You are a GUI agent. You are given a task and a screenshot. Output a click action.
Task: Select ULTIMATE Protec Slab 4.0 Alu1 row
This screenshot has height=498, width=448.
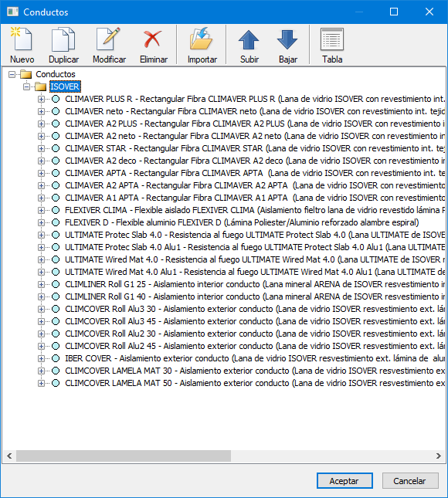[x=254, y=247]
